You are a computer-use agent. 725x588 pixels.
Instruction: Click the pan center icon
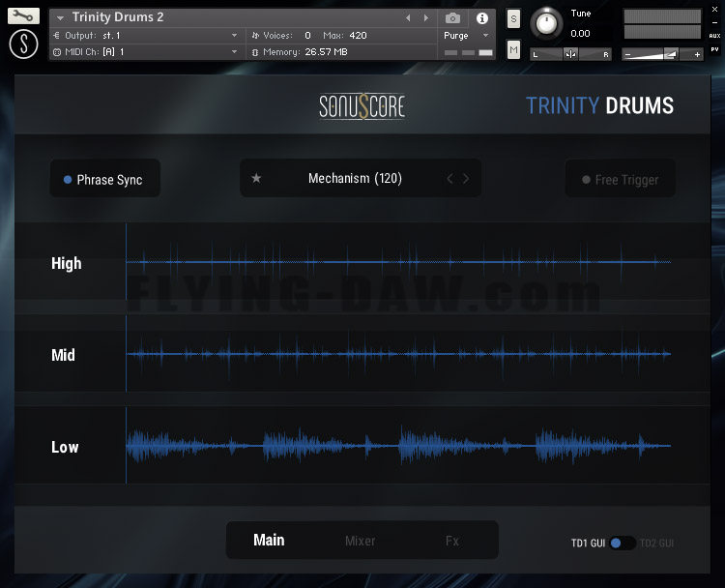click(x=570, y=54)
